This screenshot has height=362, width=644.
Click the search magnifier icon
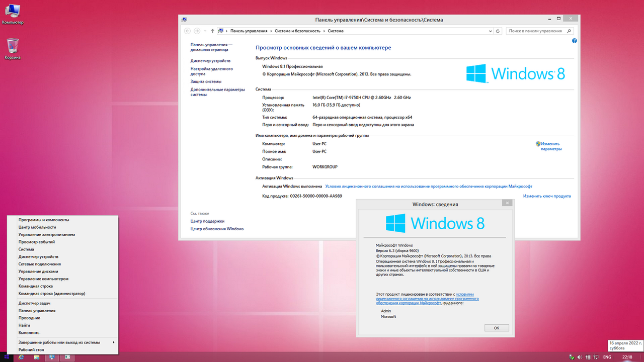pos(569,31)
